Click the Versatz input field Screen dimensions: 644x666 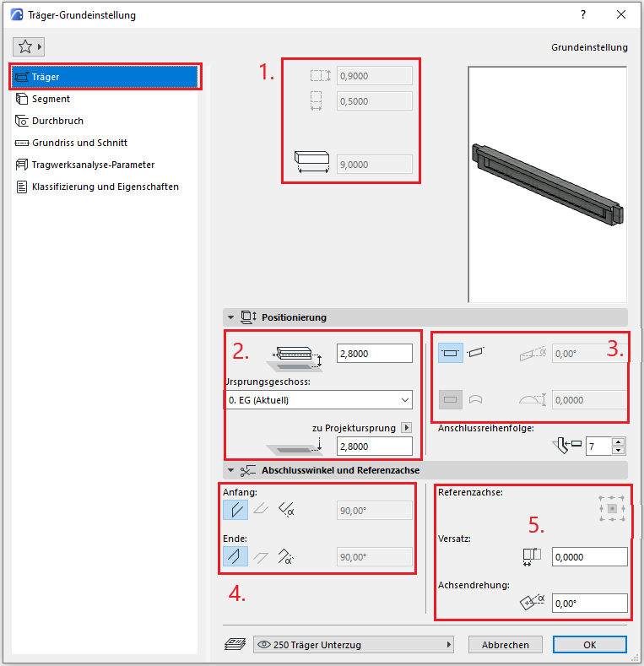(x=589, y=557)
